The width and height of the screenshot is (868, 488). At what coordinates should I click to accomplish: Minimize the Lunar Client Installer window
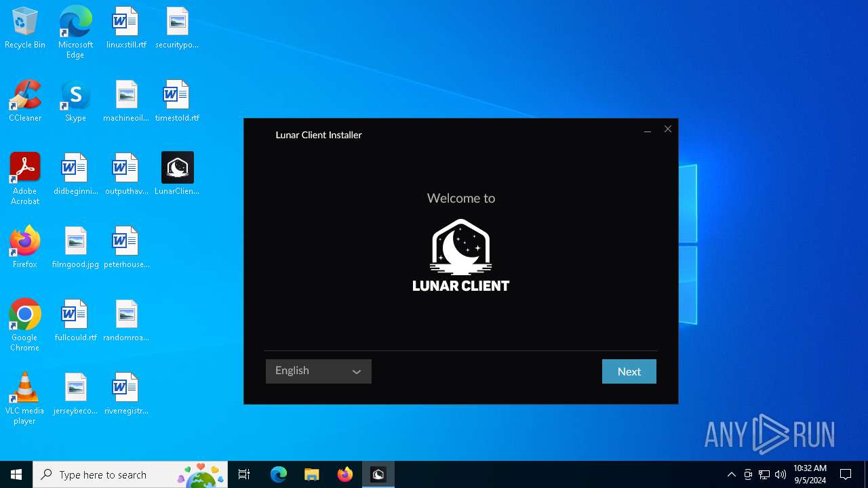tap(648, 129)
